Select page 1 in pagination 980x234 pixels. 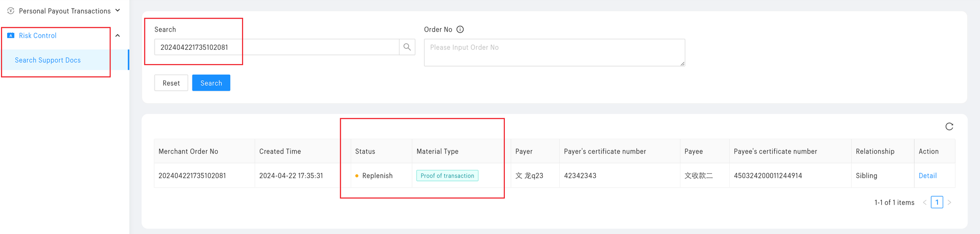pos(937,202)
